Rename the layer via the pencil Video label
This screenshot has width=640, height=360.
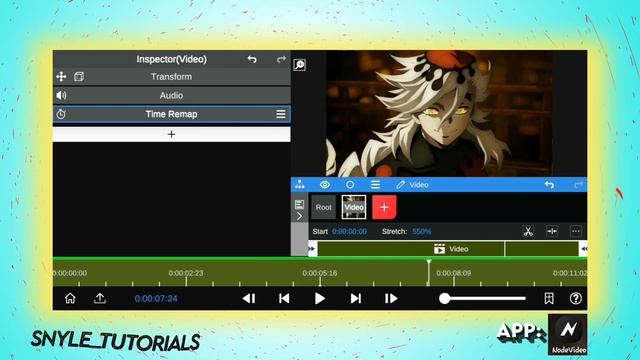click(x=412, y=185)
